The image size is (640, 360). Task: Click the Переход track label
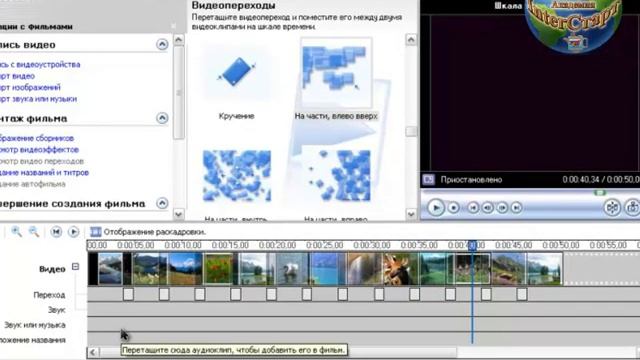click(x=49, y=295)
